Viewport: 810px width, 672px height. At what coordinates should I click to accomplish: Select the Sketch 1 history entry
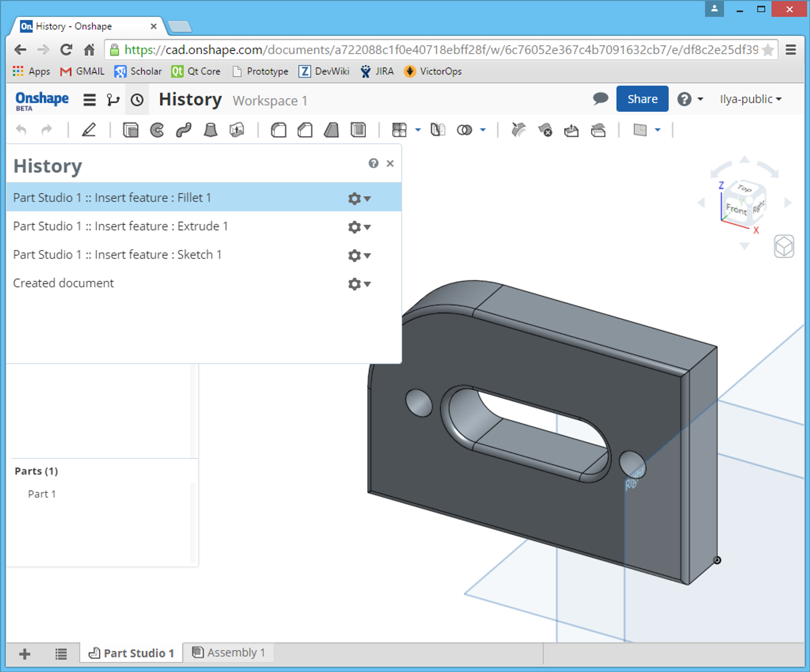click(117, 255)
